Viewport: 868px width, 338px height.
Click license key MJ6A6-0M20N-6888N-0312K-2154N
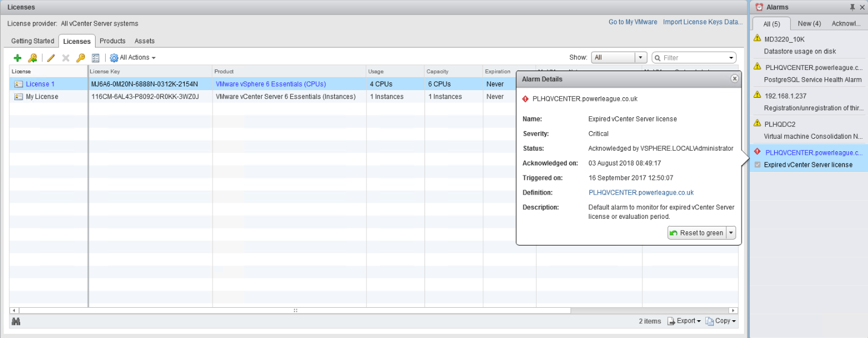click(x=144, y=84)
